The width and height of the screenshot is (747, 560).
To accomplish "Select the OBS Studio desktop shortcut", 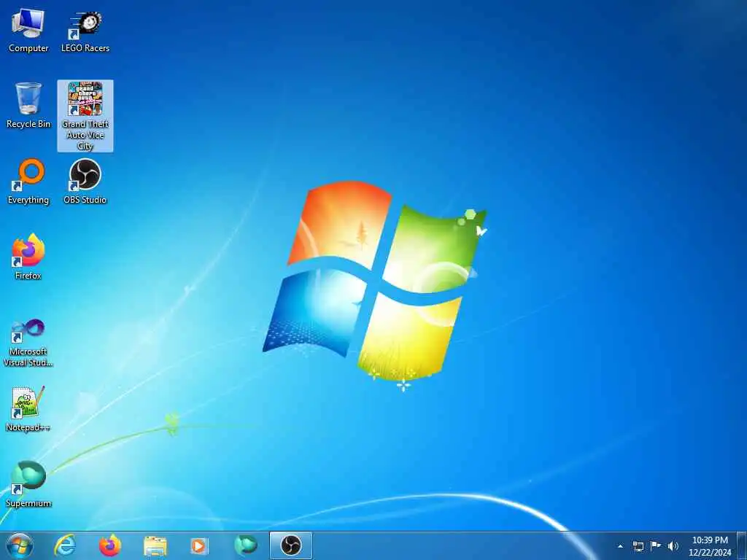I will click(85, 182).
